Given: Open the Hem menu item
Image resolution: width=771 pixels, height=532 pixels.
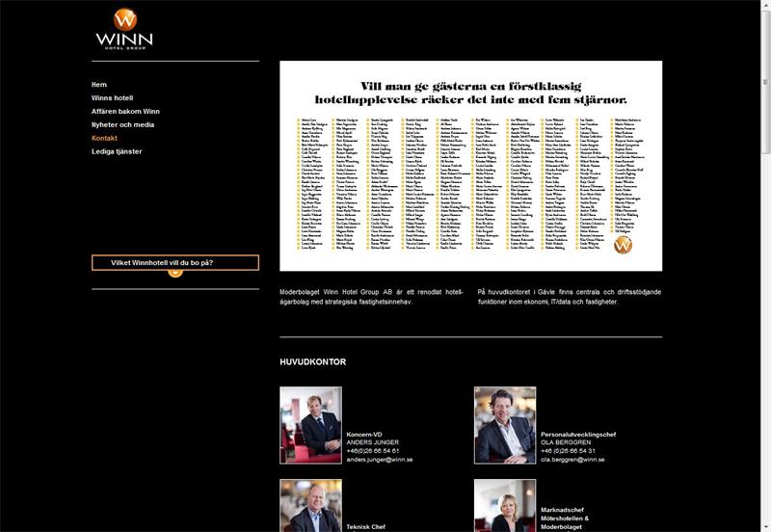Looking at the screenshot, I should point(99,85).
